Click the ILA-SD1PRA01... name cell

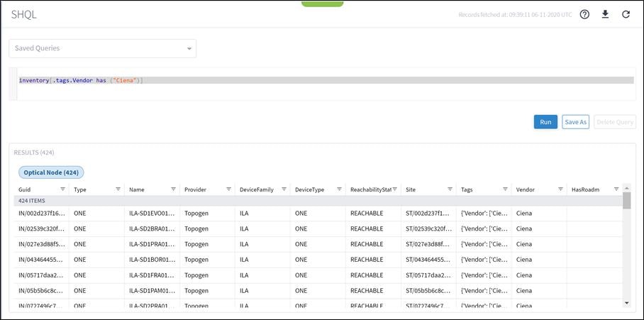(152, 244)
